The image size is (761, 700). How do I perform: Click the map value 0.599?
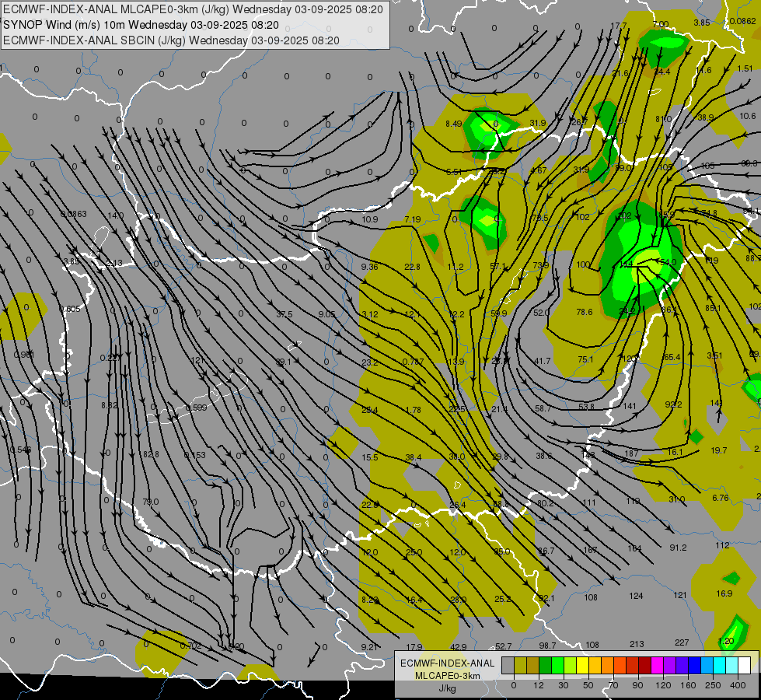point(196,408)
